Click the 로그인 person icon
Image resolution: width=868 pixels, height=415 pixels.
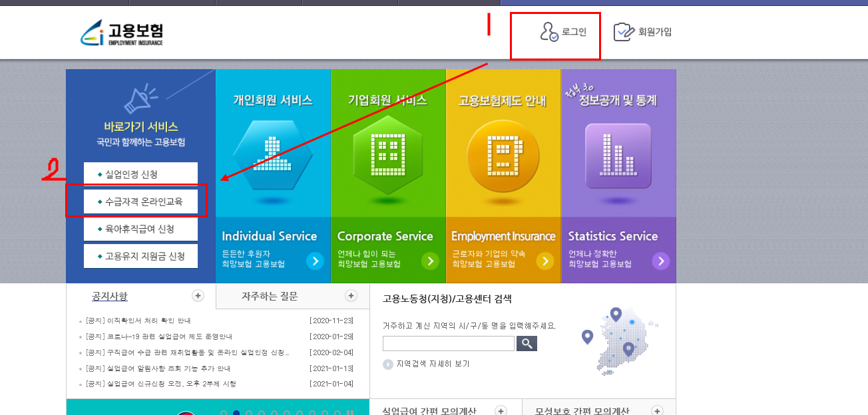pyautogui.click(x=549, y=32)
